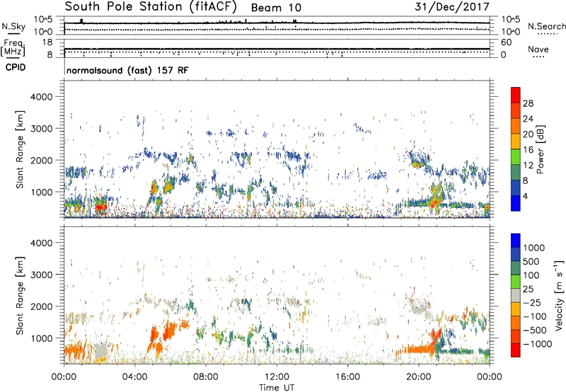Click the 'N.Search' legend label

click(546, 26)
